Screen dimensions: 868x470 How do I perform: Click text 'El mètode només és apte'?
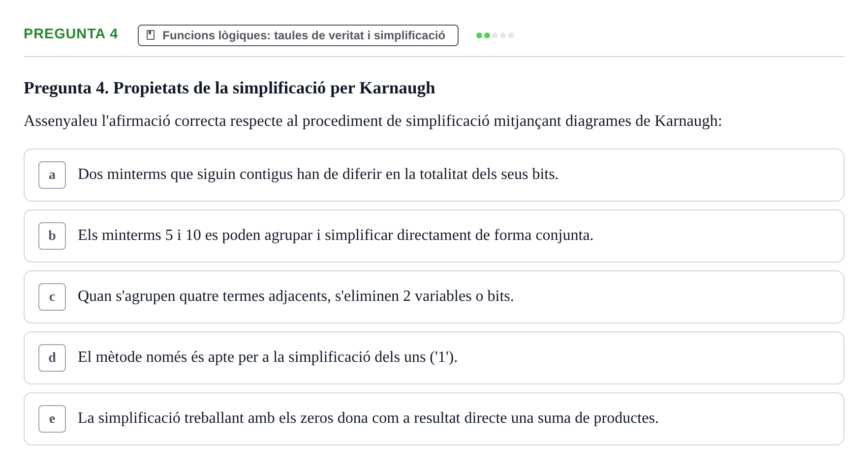click(x=156, y=357)
